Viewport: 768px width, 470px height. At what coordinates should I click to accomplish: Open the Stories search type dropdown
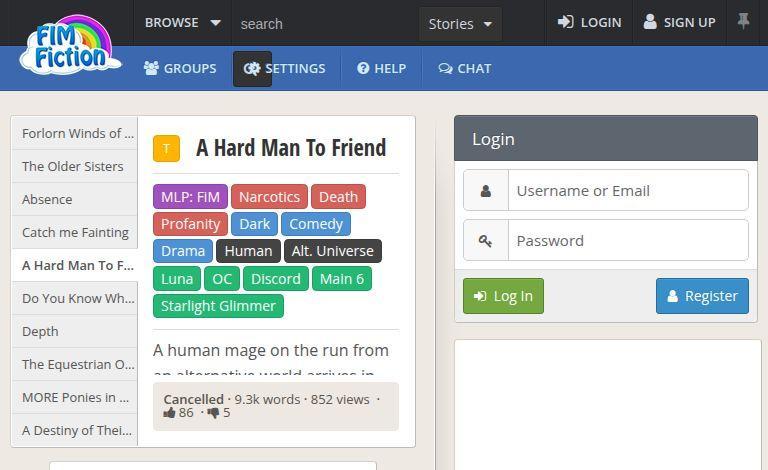tap(460, 23)
